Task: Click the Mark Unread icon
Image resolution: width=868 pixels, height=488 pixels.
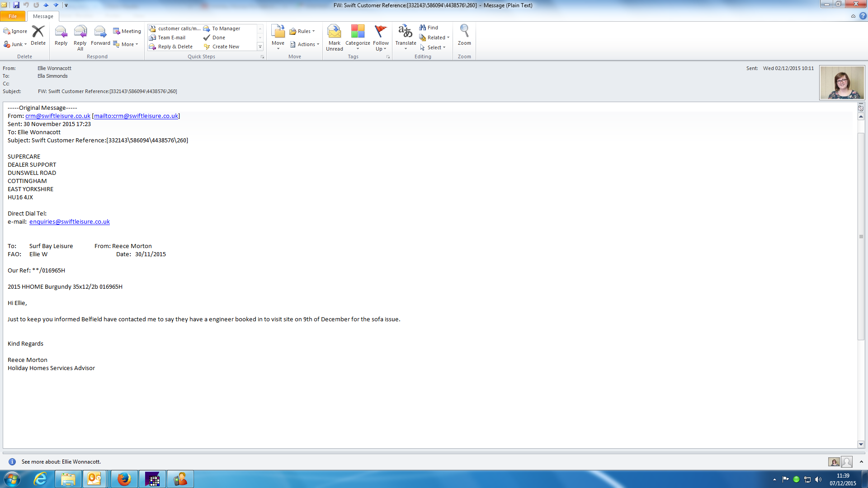Action: (334, 37)
